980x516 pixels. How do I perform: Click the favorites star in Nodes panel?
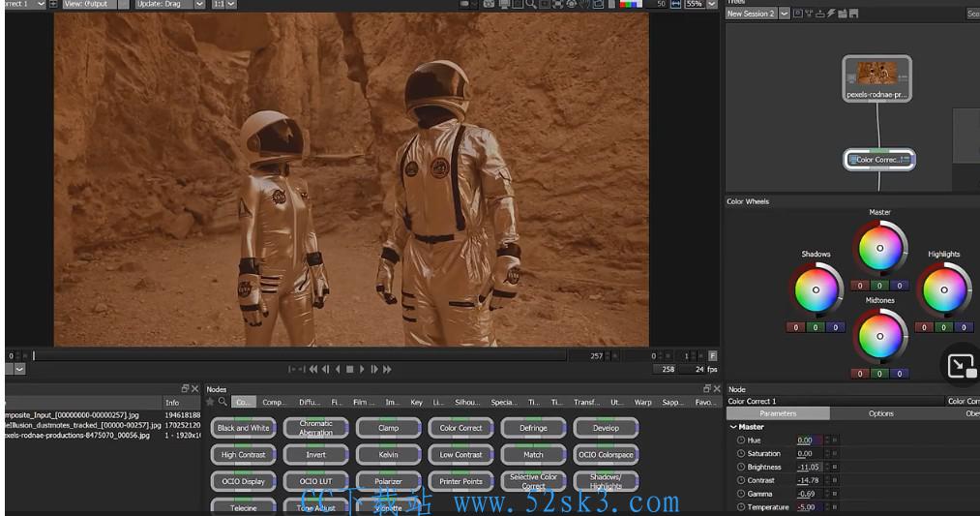[x=211, y=402]
